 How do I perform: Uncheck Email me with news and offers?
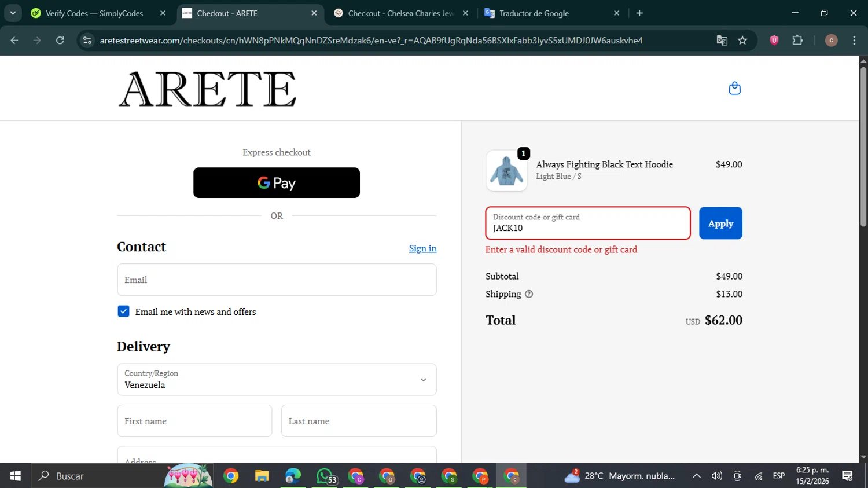tap(123, 311)
